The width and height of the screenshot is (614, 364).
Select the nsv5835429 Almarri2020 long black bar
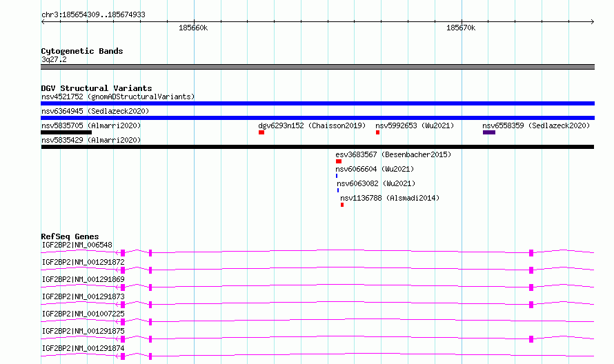(x=317, y=147)
